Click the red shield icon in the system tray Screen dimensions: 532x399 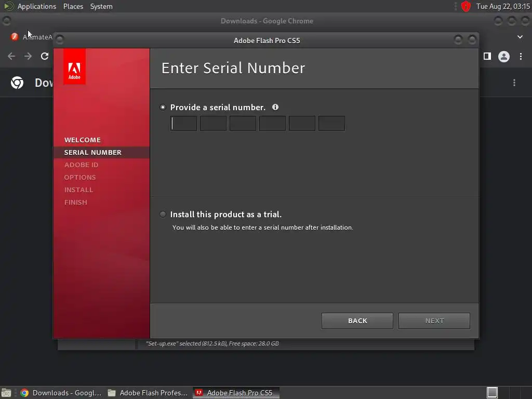click(466, 6)
